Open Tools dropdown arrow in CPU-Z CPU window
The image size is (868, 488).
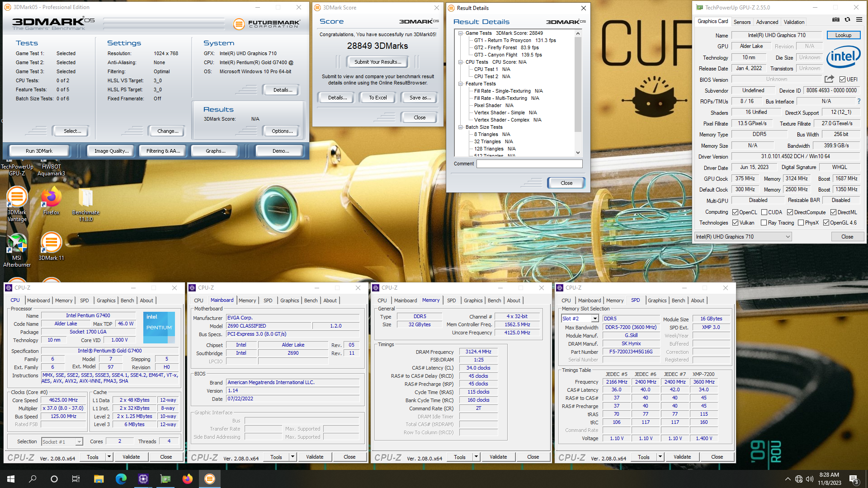tap(109, 457)
